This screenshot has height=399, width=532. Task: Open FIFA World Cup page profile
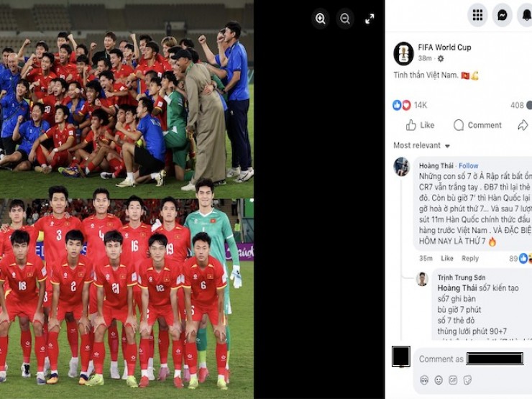click(444, 47)
